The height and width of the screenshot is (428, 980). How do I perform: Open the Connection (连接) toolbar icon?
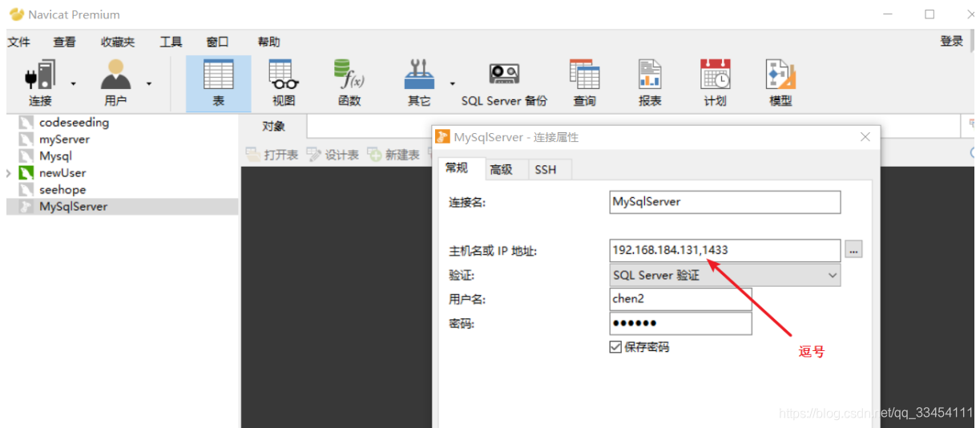(x=40, y=83)
